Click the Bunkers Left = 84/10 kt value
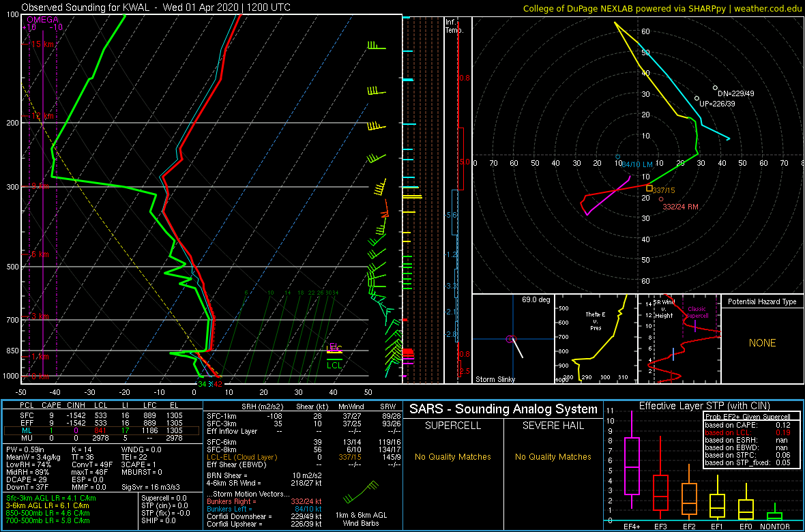Viewport: 805px width, 532px height. (307, 509)
